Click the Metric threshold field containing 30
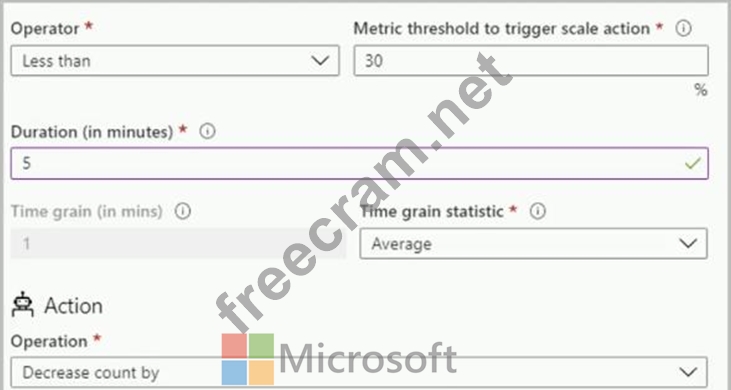 [x=531, y=61]
